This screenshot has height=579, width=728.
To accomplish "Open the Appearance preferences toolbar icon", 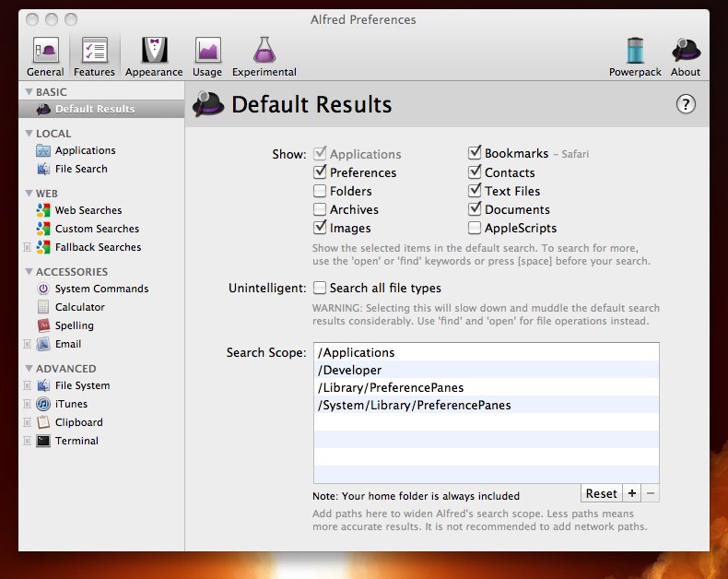I will coord(154,56).
